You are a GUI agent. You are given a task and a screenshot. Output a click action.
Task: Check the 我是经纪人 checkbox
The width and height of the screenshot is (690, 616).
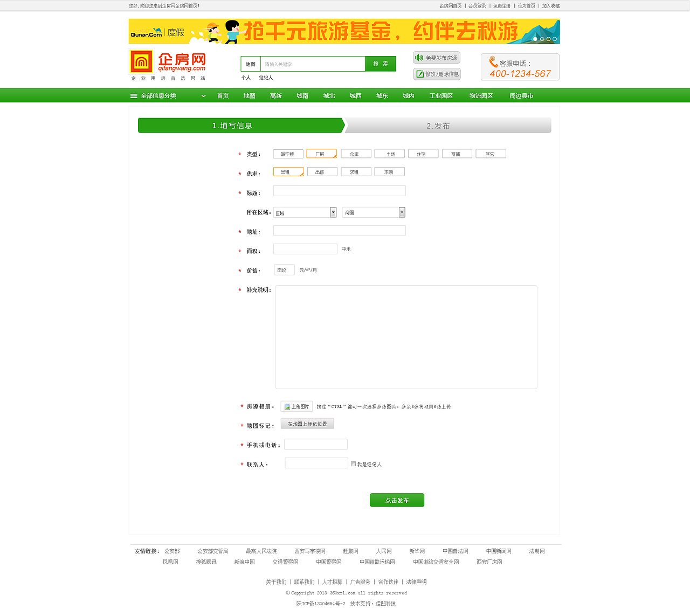[x=353, y=463]
